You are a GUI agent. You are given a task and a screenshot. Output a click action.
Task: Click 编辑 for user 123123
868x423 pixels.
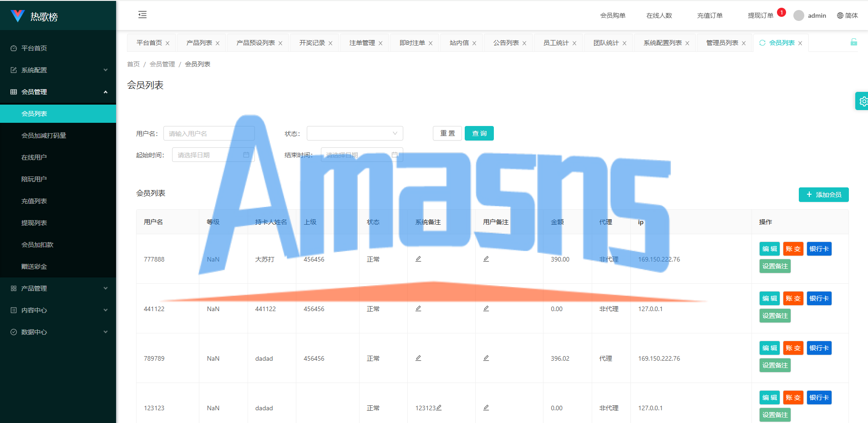coord(770,398)
